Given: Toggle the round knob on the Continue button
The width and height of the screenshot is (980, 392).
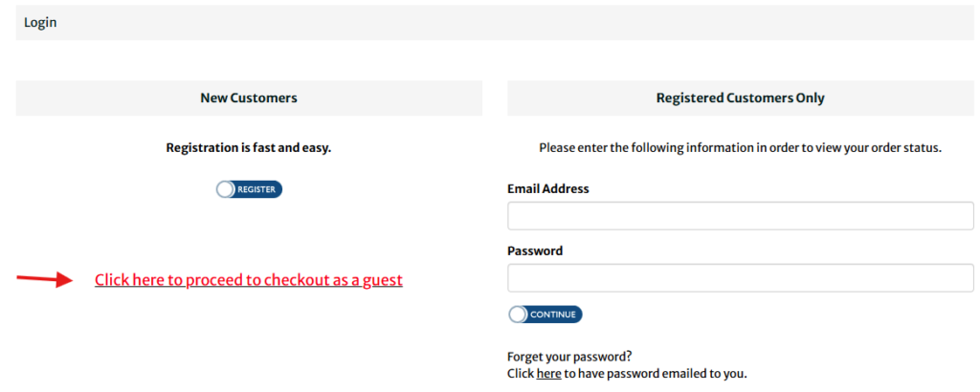Looking at the screenshot, I should coord(519,315).
